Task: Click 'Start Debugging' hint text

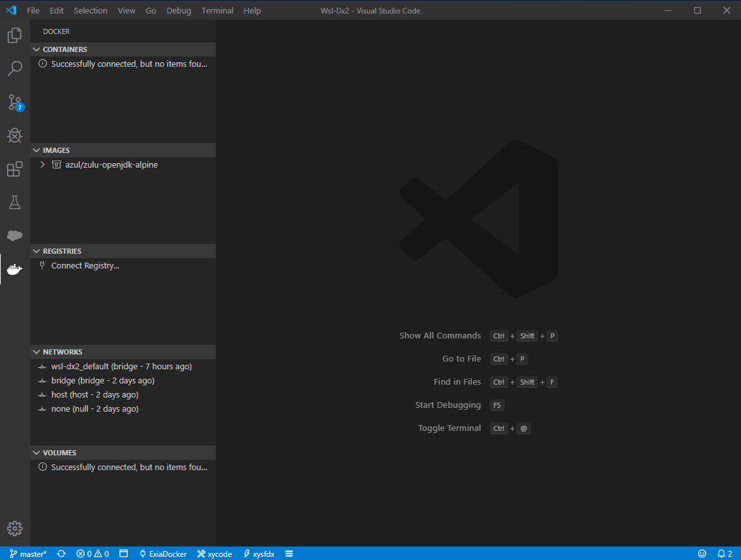Action: click(448, 405)
